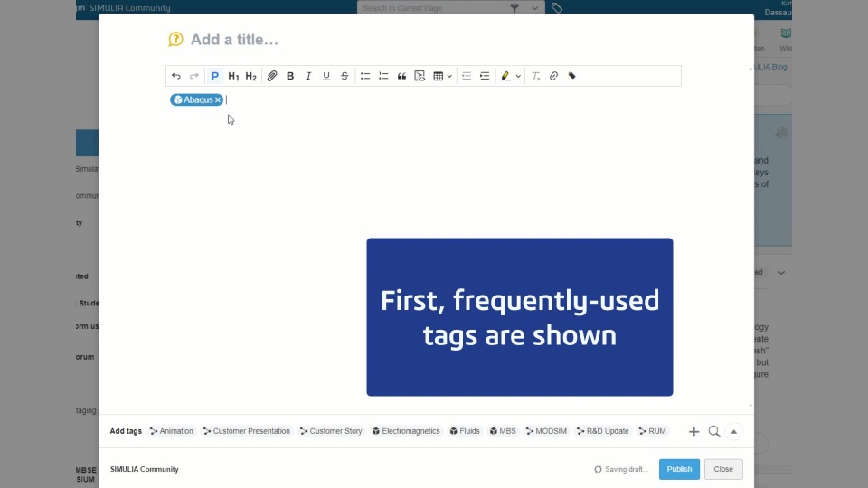
Task: Toggle strikethrough formatting
Action: click(344, 76)
